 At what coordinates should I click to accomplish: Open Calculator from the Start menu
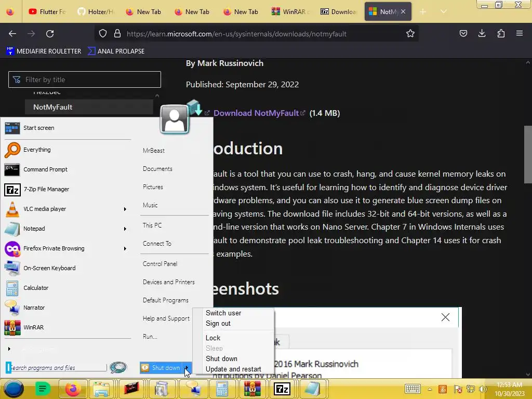pos(68,288)
